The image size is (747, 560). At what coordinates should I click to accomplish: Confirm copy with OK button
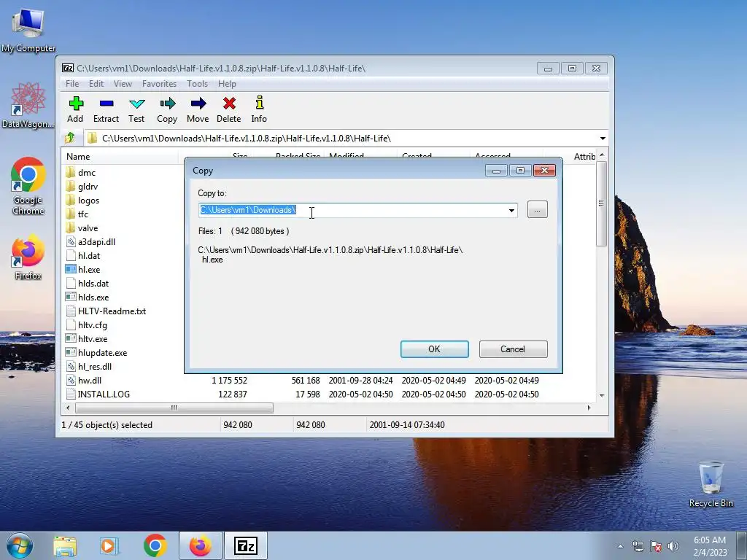point(435,349)
